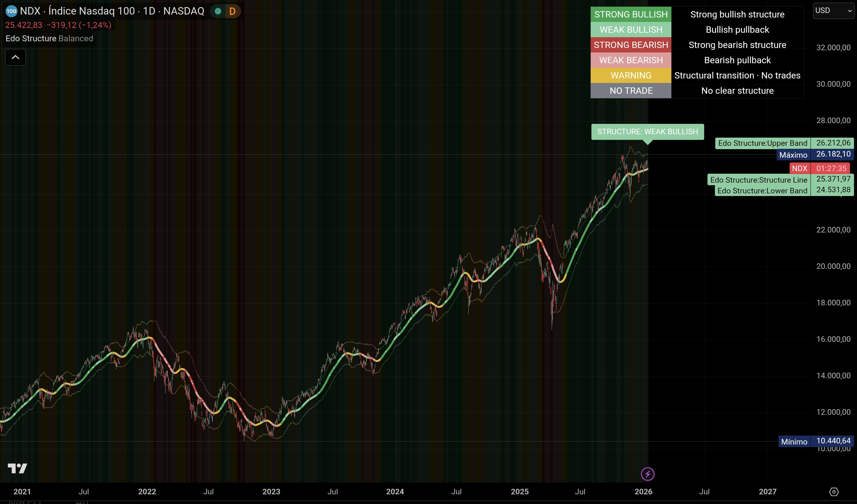Viewport: 857px width, 504px height.
Task: Click the green market status dot
Action: point(218,11)
